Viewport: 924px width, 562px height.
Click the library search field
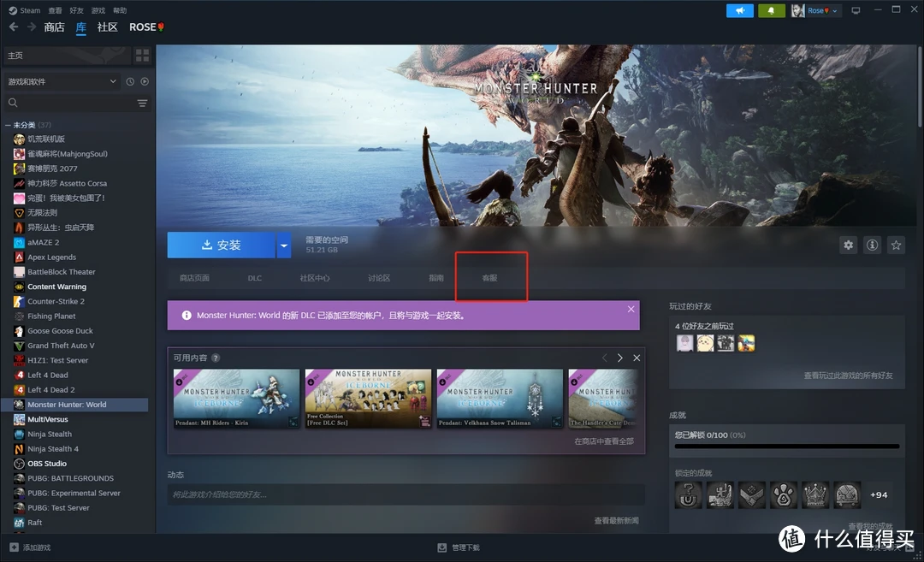tap(73, 103)
